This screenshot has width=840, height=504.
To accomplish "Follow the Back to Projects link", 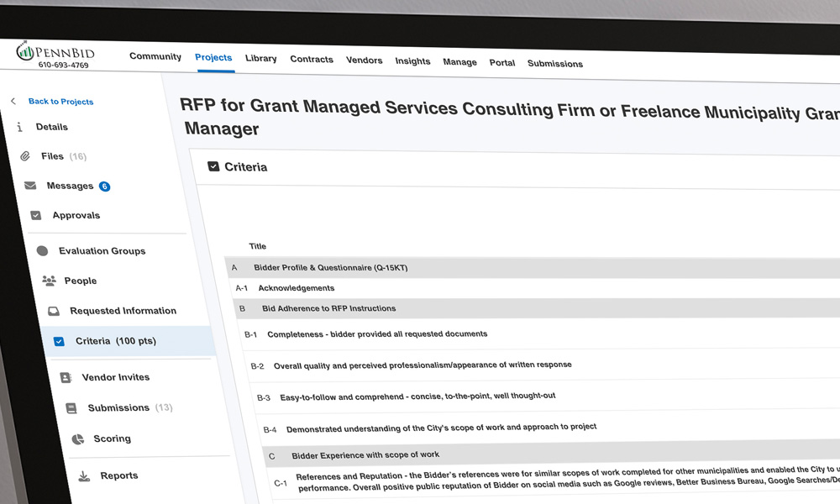I will 60,102.
